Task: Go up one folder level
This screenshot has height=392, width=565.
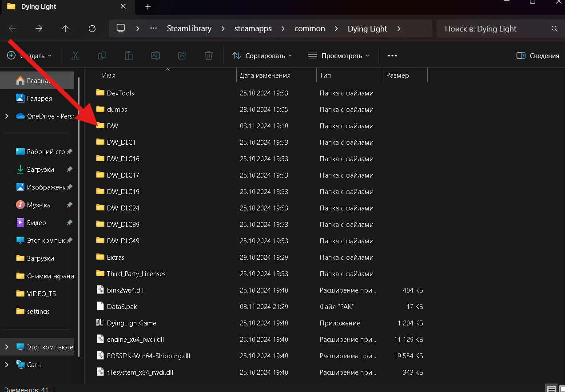Action: pos(65,28)
